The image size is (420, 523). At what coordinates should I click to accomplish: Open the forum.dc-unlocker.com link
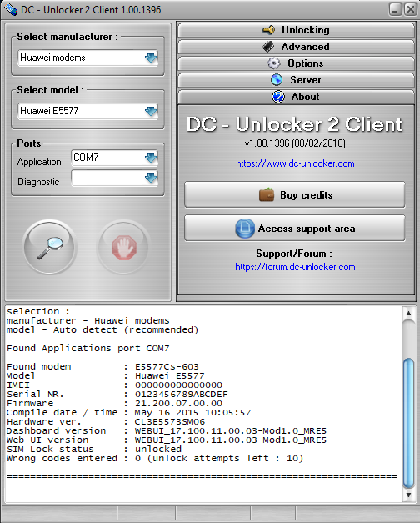click(x=295, y=267)
